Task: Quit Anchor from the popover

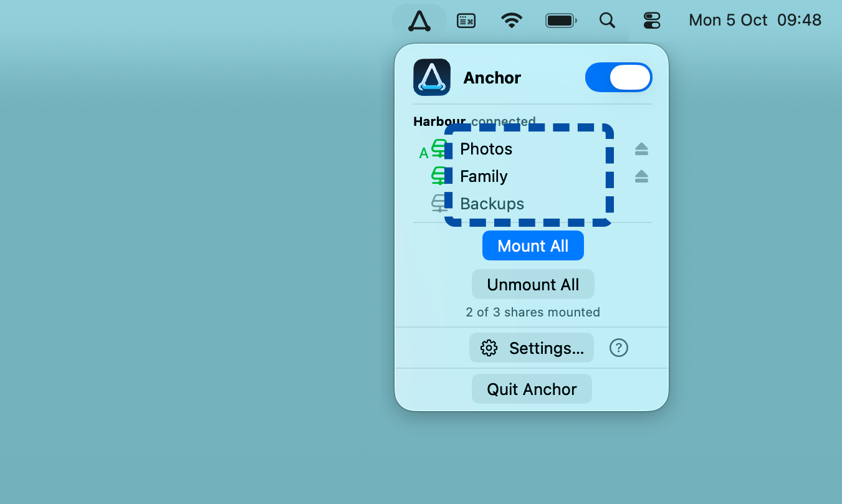Action: pyautogui.click(x=532, y=389)
